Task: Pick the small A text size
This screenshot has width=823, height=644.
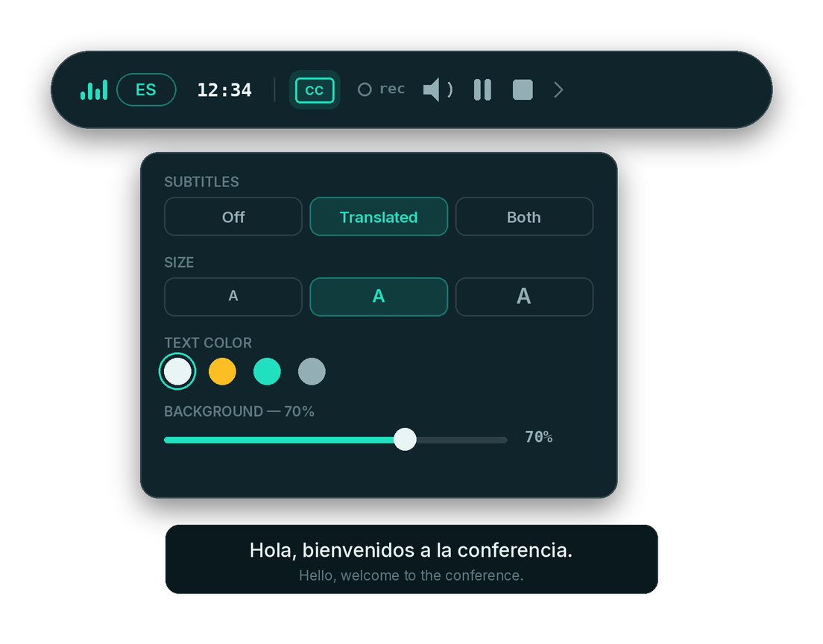Action: click(233, 297)
